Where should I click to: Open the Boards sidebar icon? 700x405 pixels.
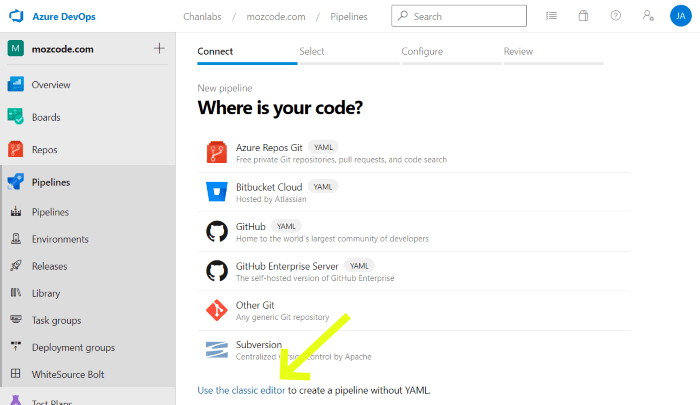click(16, 117)
